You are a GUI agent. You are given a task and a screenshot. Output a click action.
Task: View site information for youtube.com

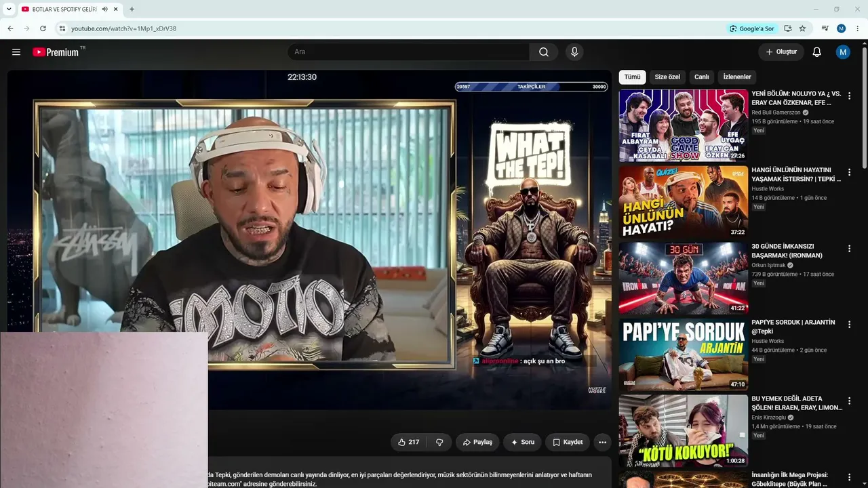pos(62,28)
